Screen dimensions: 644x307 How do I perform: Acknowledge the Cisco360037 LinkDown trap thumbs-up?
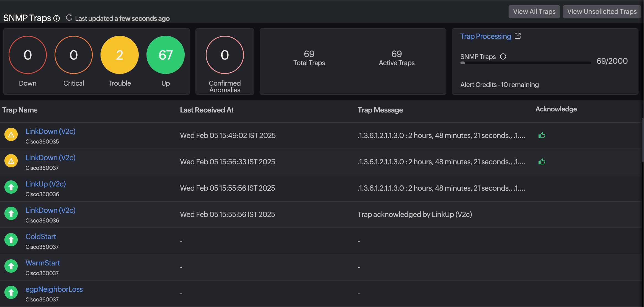tap(542, 162)
